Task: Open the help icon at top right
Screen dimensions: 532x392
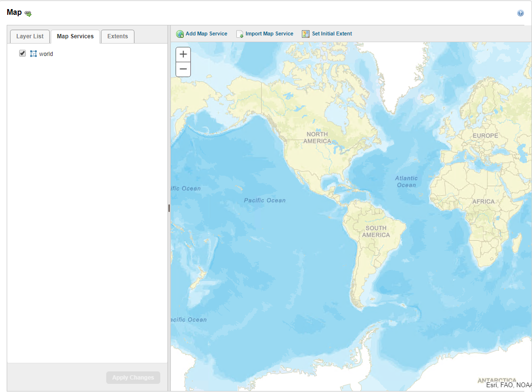Action: point(521,13)
